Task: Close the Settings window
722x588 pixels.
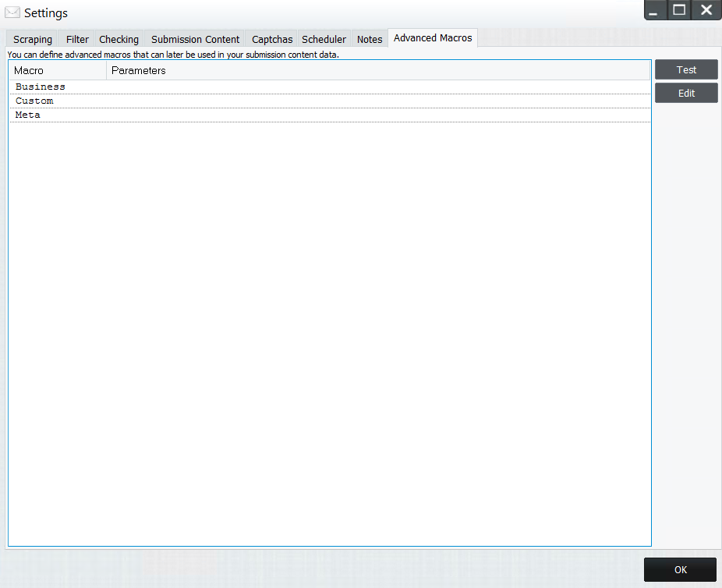Action: (x=706, y=10)
